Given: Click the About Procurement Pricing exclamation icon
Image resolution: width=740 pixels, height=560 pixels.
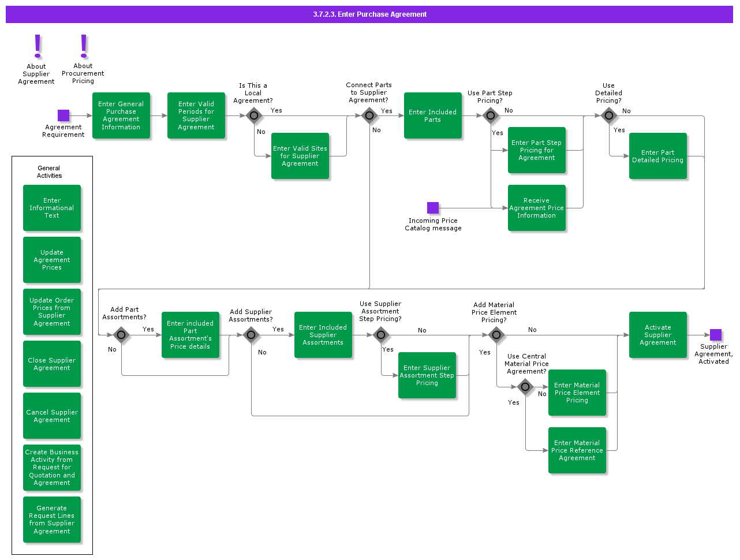Looking at the screenshot, I should [84, 46].
